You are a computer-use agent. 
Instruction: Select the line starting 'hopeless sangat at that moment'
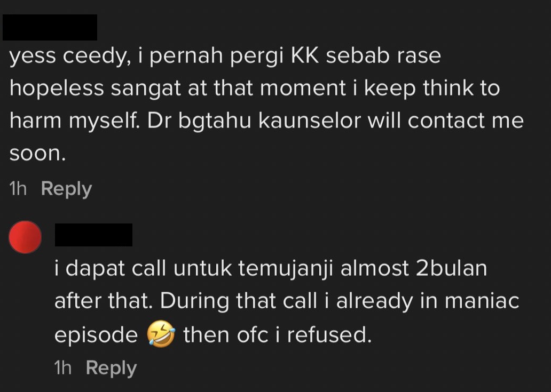(255, 88)
